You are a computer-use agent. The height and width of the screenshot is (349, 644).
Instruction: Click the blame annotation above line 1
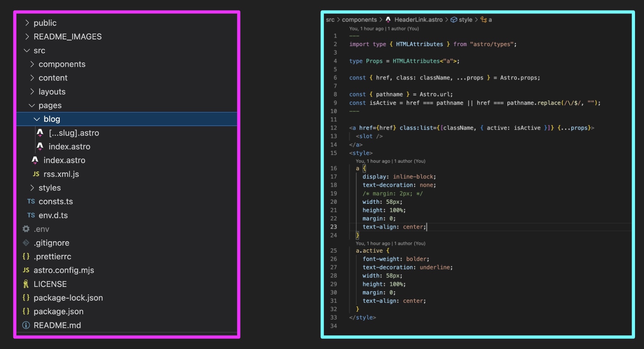pos(384,28)
